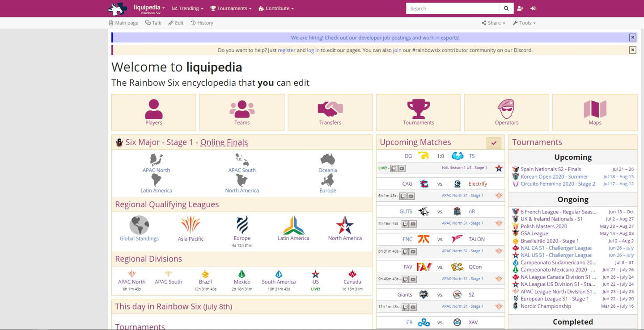Open Latin America qualifying league logo

[x=293, y=225]
